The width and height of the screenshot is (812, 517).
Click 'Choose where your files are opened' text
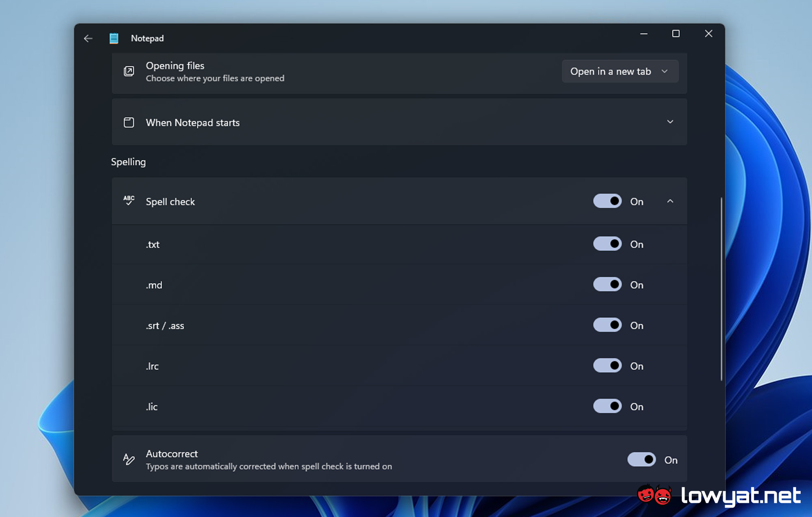[x=215, y=78]
